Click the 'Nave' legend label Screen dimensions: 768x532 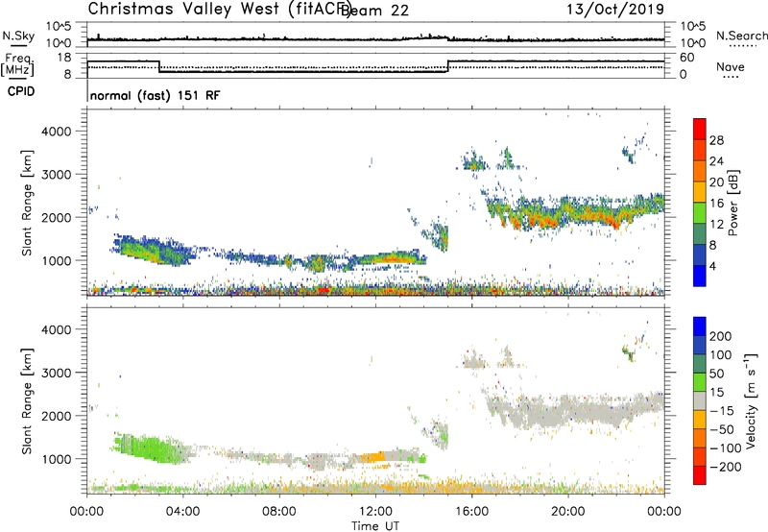[x=731, y=66]
